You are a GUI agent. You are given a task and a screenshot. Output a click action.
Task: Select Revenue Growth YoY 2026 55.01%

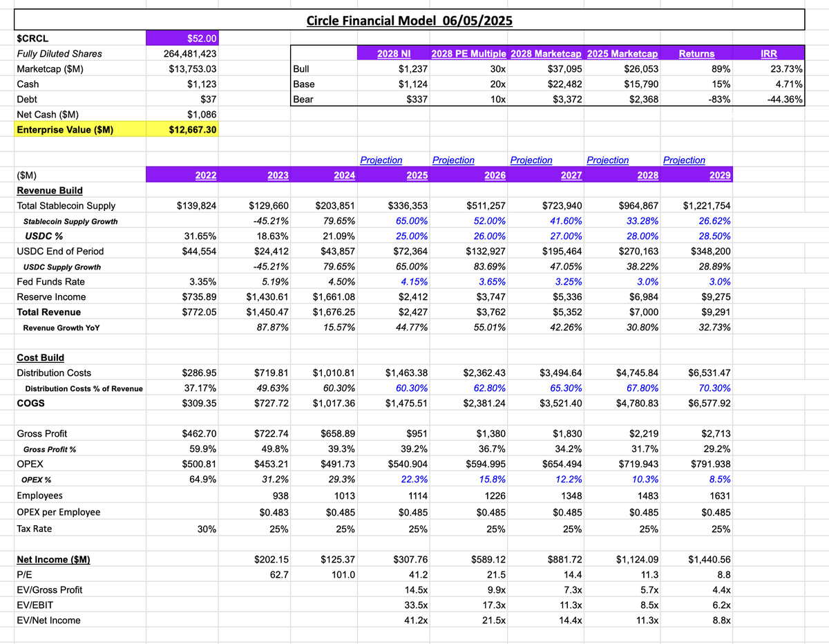click(x=490, y=328)
